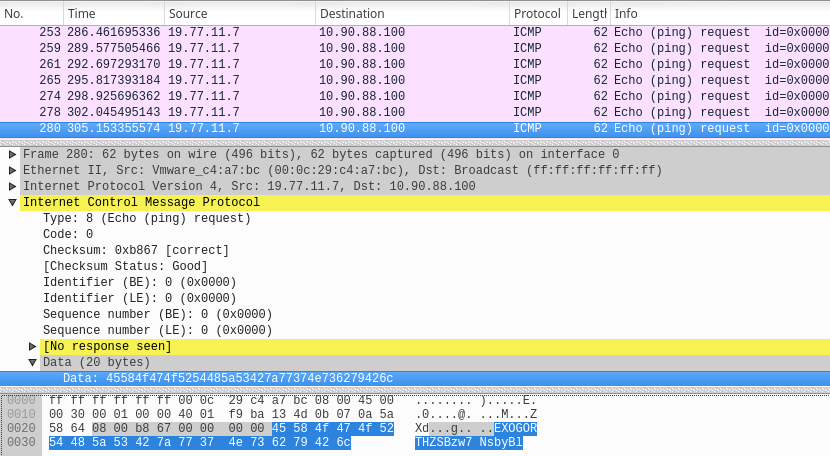Collapse the Internet Control Message Protocol section
Image resolution: width=830 pixels, height=456 pixels.
[x=12, y=203]
